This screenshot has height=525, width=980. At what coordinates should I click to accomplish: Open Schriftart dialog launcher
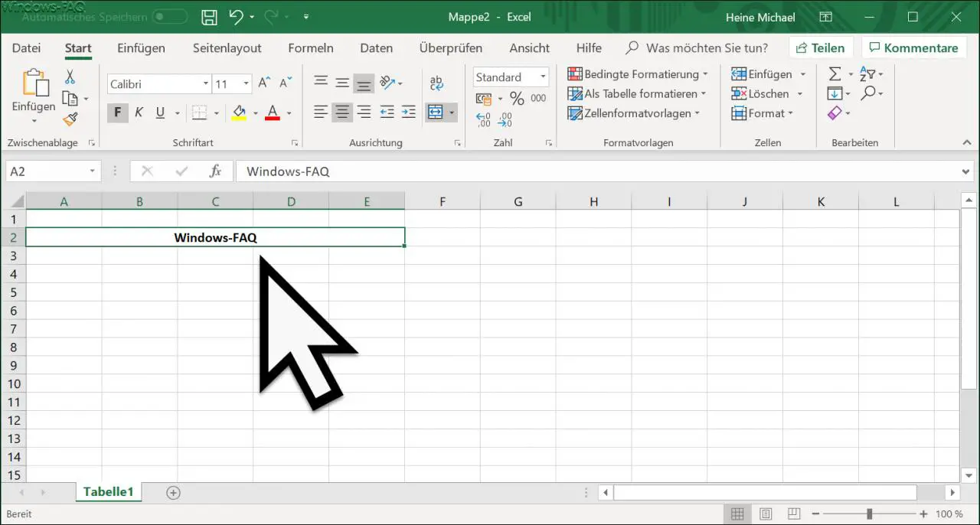coord(295,143)
